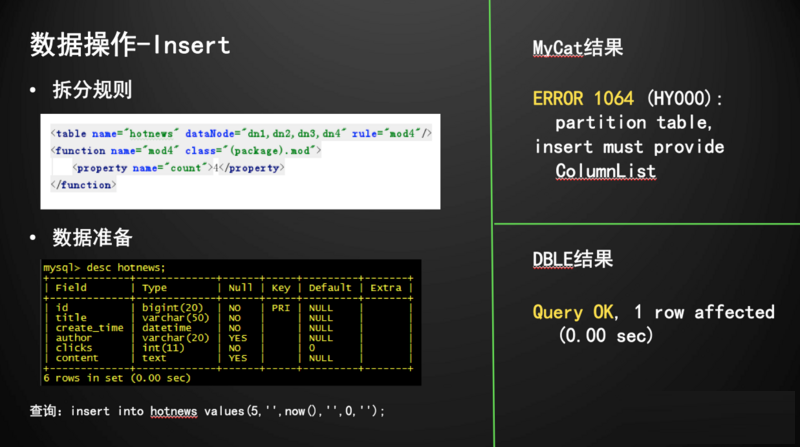Click the Null column header
The image size is (800, 447).
240,288
